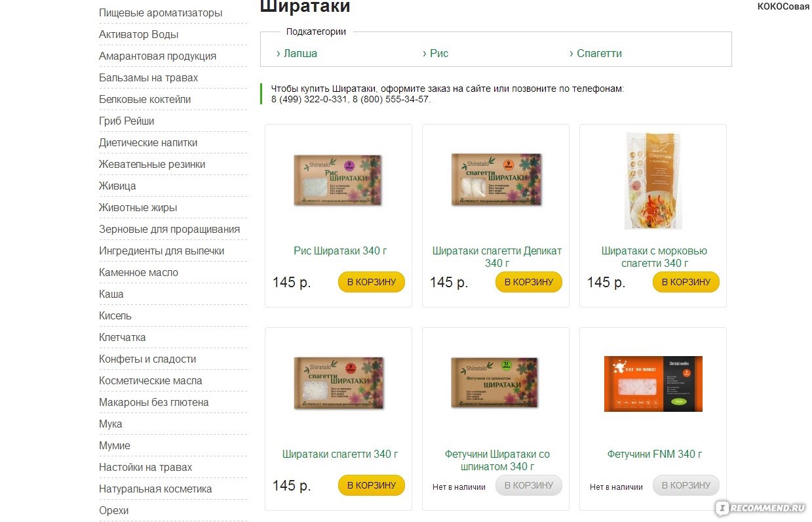The width and height of the screenshot is (812, 522).
Task: Open the Ширатаки с морковью package image
Action: [x=653, y=180]
